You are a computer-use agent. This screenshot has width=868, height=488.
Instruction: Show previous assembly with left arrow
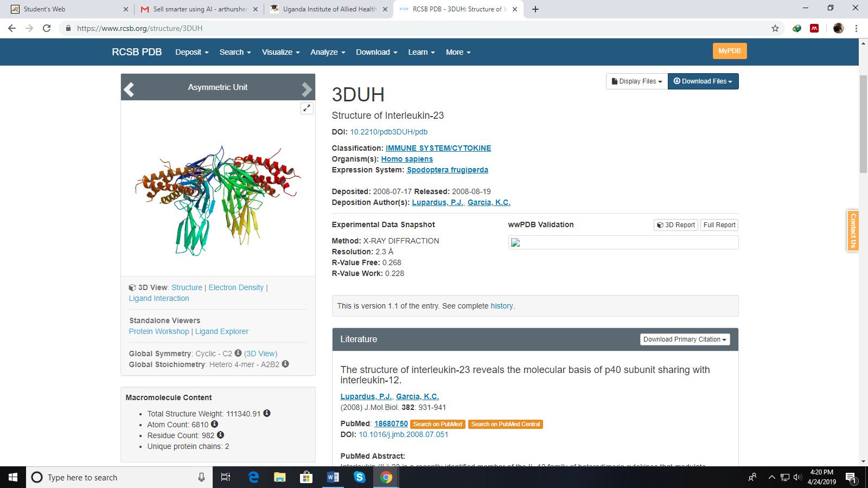click(x=129, y=88)
